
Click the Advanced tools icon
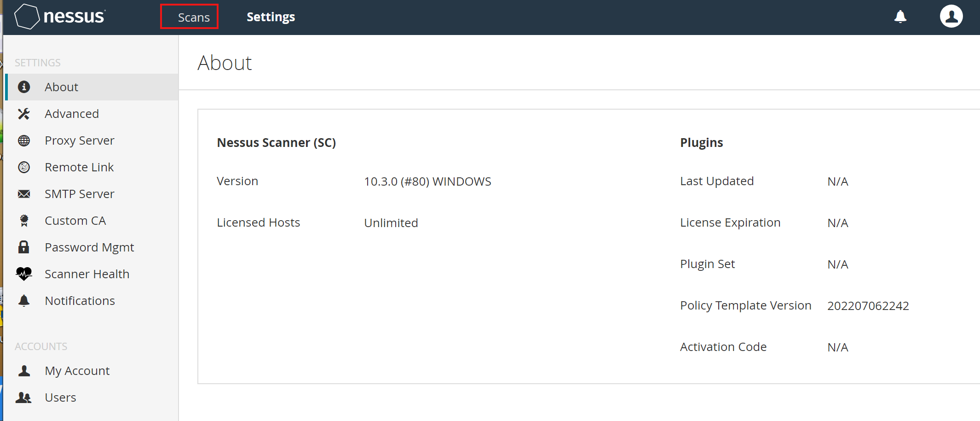tap(24, 114)
